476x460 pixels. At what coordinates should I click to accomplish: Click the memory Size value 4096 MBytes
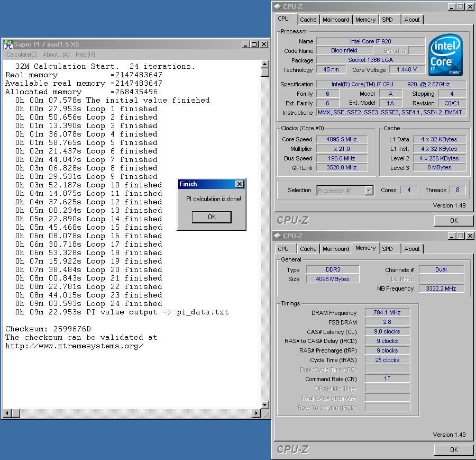pyautogui.click(x=333, y=279)
